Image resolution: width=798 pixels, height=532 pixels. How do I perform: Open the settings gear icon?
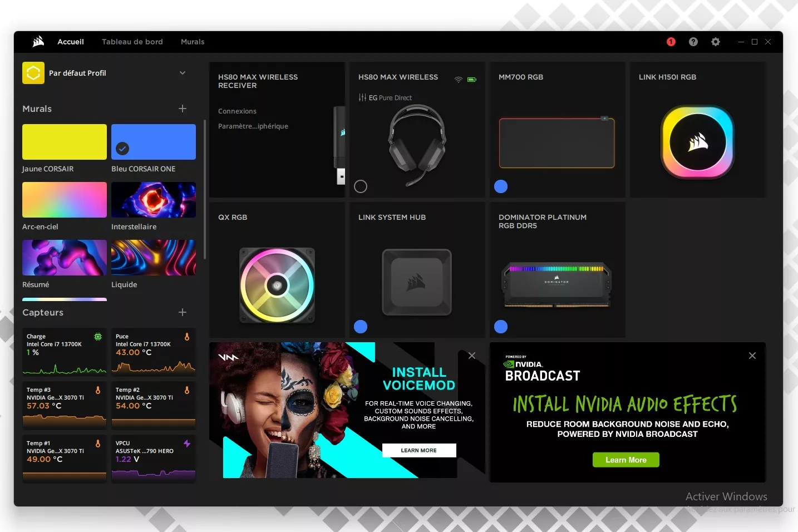pyautogui.click(x=716, y=42)
